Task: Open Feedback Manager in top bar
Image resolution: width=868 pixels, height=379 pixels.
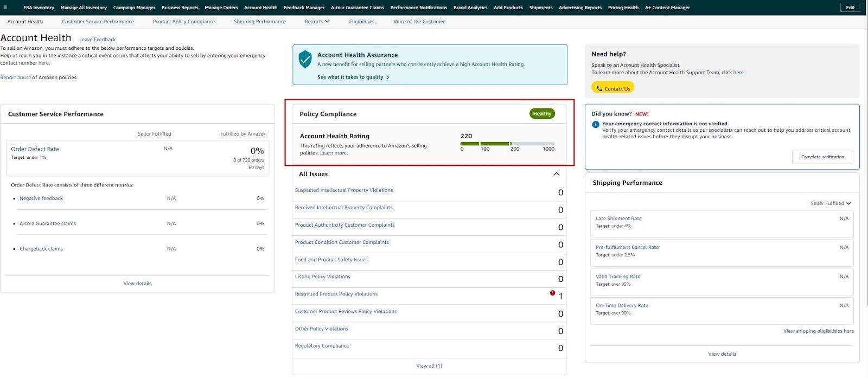Action: pos(304,8)
